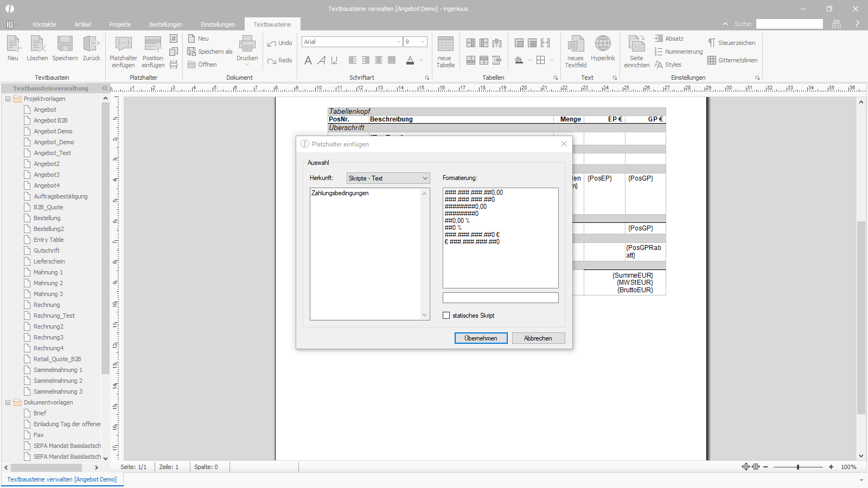The image size is (868, 488).
Task: Click the Abbrechen button in the dialog
Action: [538, 338]
